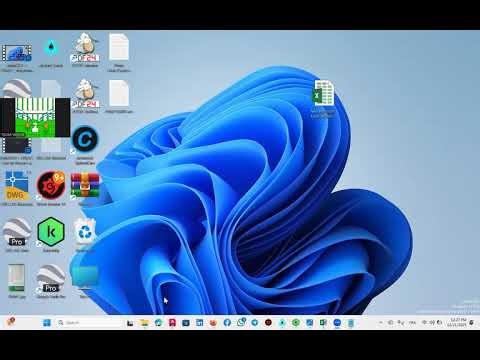Open Microsoft Edge from the taskbar
480x360 pixels.
tap(158, 323)
